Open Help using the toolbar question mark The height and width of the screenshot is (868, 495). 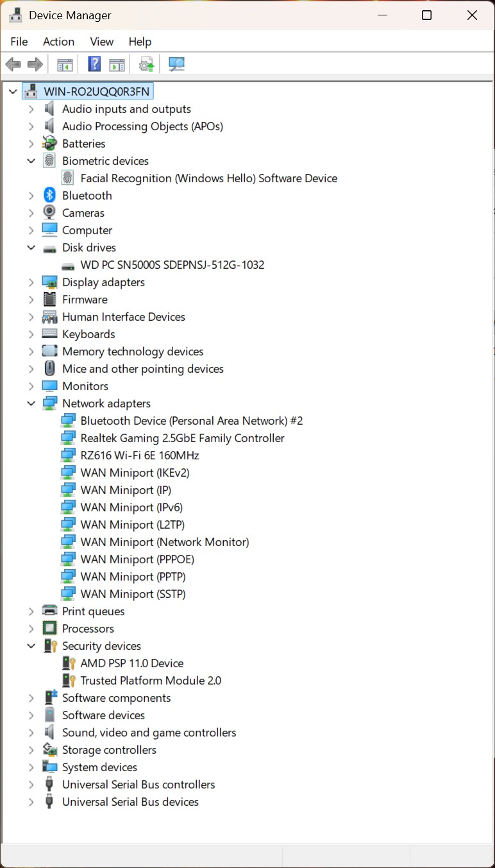click(x=94, y=64)
